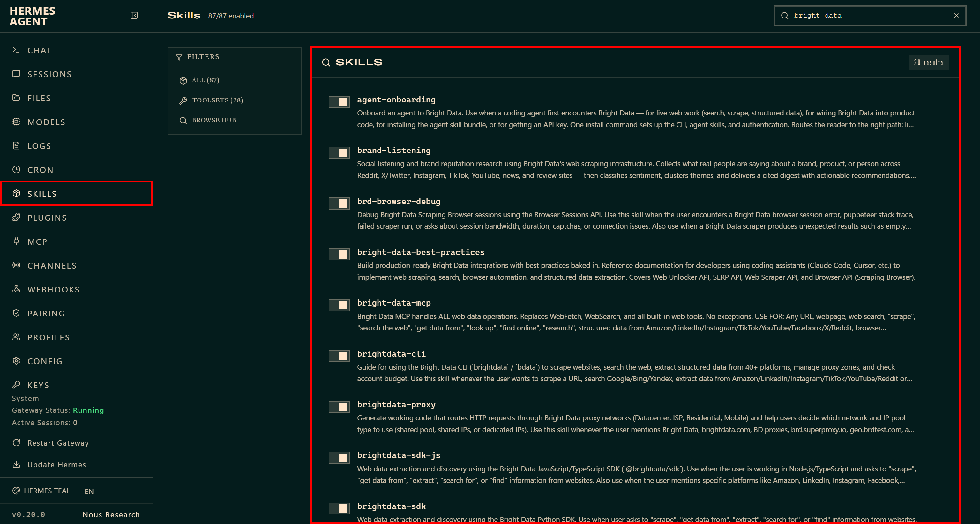Open the Profiles page

coord(76,337)
